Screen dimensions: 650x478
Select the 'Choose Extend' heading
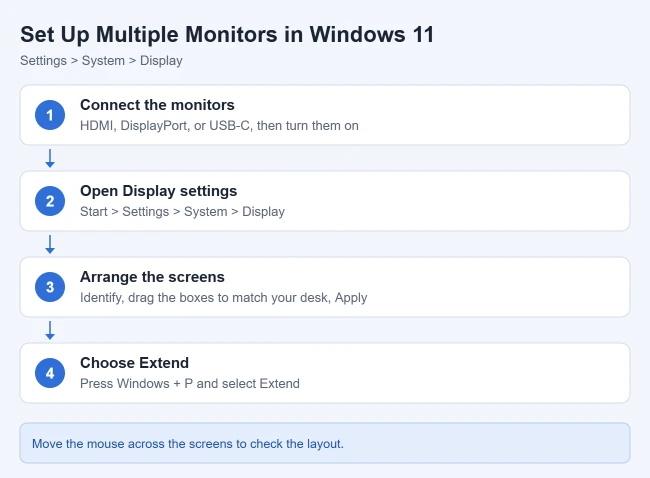coord(134,363)
